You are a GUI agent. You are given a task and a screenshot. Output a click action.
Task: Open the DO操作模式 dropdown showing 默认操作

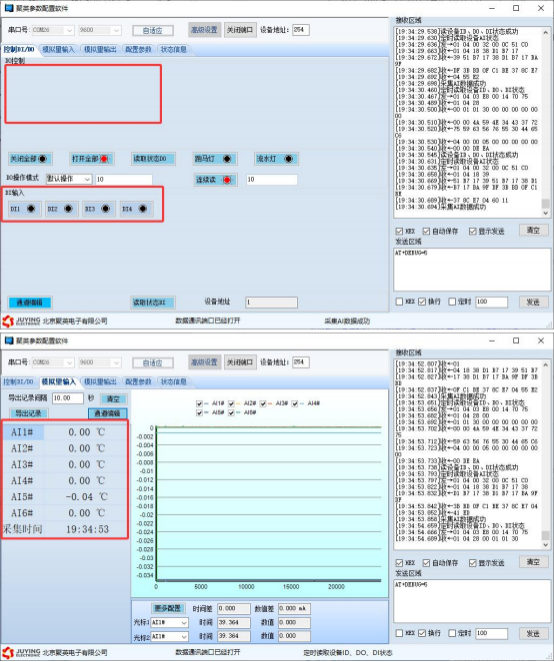(69, 179)
